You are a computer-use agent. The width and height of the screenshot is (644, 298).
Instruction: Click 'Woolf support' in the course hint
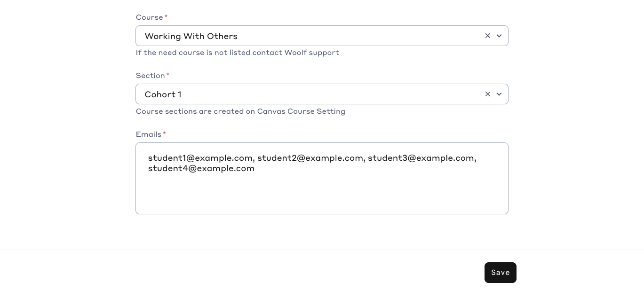pos(311,53)
